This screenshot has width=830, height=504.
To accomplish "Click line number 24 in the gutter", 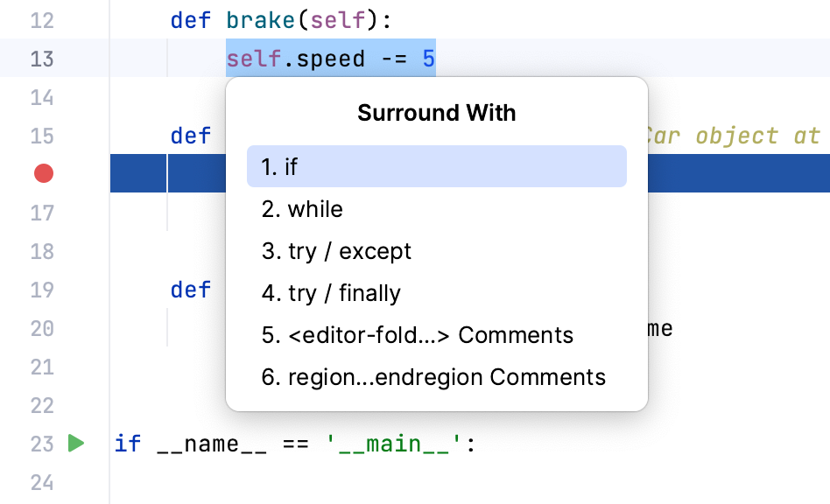I will click(42, 482).
